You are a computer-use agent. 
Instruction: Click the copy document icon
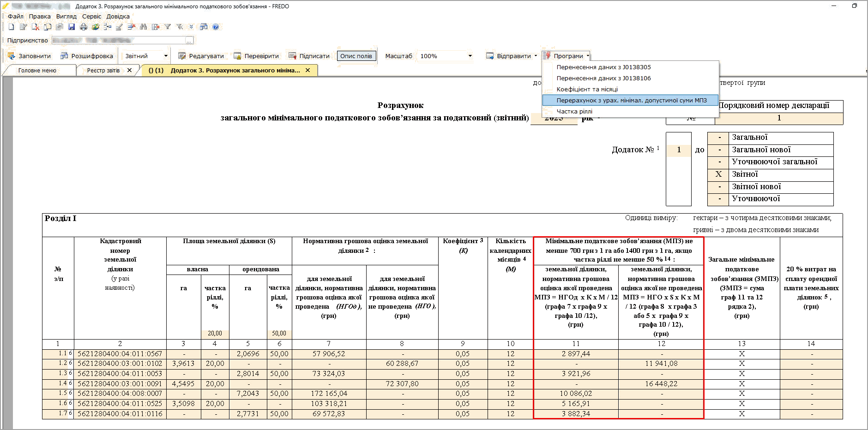[48, 27]
